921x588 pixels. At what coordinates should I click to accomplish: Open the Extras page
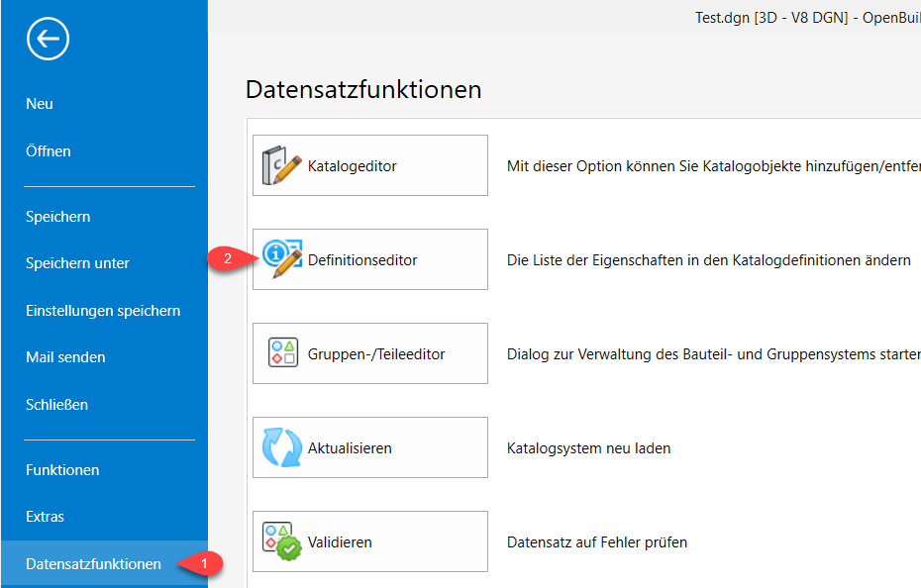click(x=46, y=517)
